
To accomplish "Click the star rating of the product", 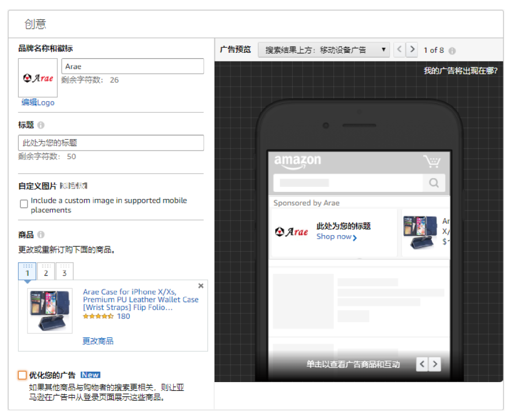I will 98,316.
